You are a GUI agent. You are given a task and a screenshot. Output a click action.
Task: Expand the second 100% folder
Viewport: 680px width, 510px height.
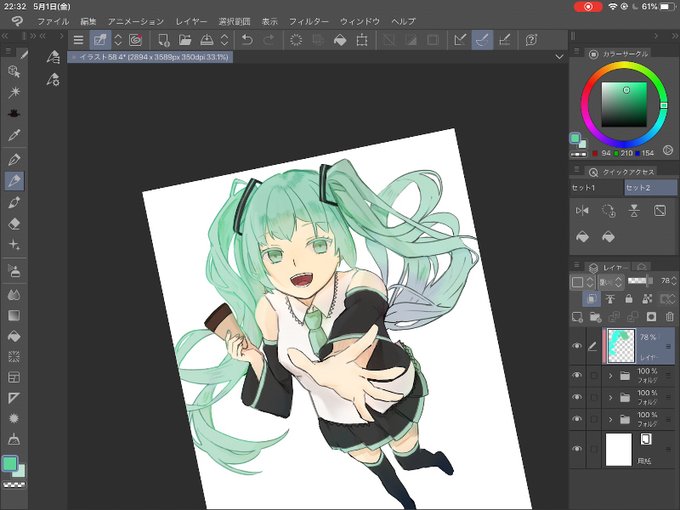(610, 397)
